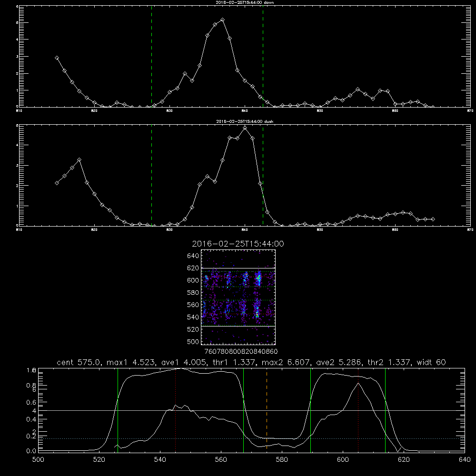The height and width of the screenshot is (476, 476).
Task: Click the rightmost green vertical line in bottom plot
Action: click(385, 410)
